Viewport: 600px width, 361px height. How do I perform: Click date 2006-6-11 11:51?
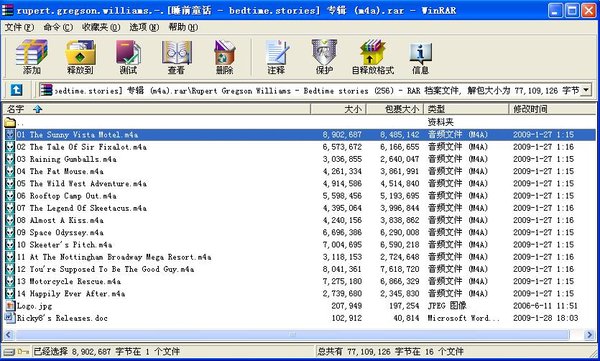[545, 306]
